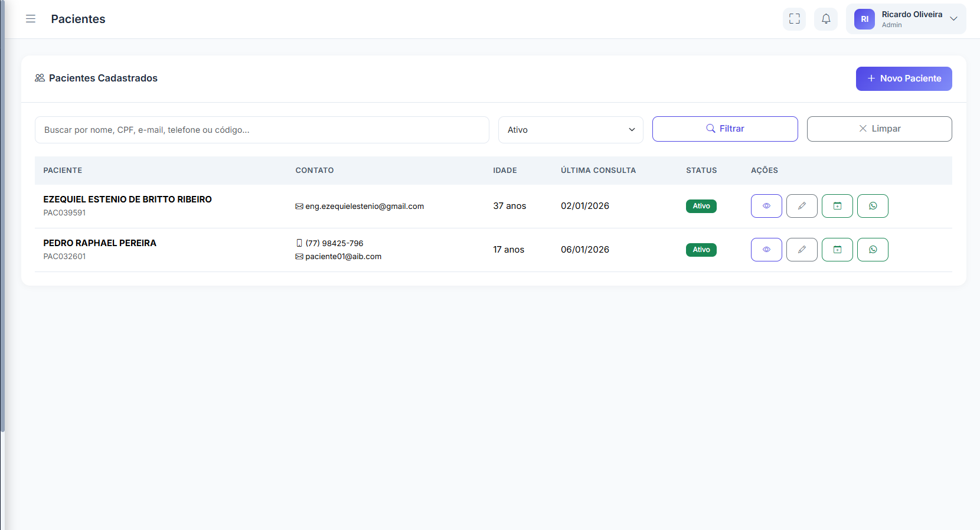The width and height of the screenshot is (980, 530).
Task: Open Ricardo Oliveira user menu
Action: (906, 19)
